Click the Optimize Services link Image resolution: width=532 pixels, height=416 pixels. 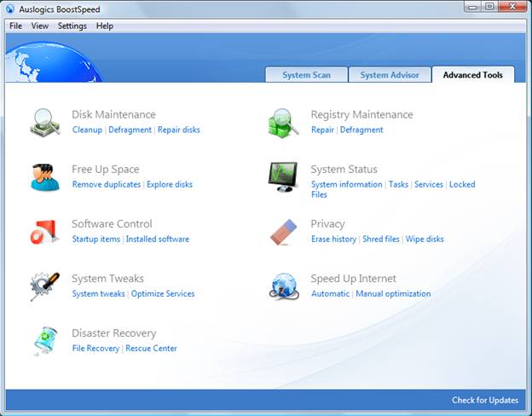(x=163, y=293)
